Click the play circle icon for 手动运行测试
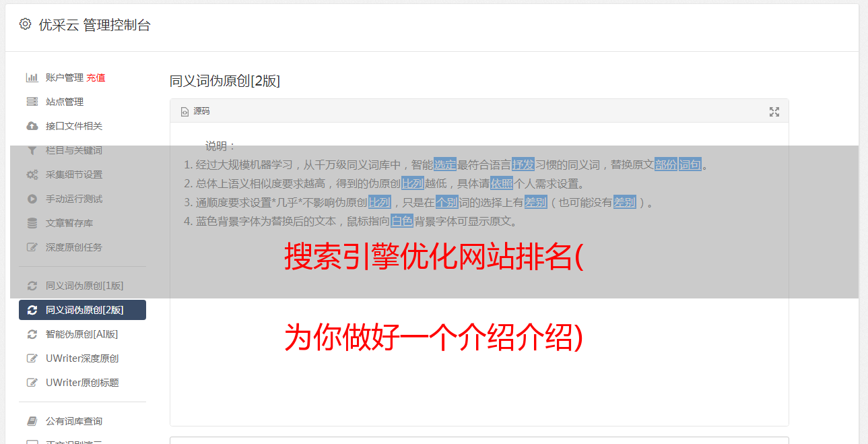The height and width of the screenshot is (444, 868). 32,199
